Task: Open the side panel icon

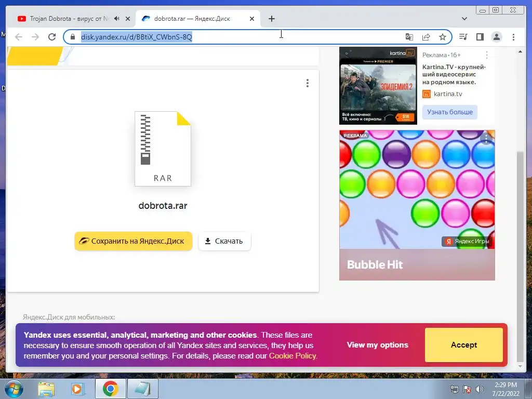Action: tap(480, 37)
